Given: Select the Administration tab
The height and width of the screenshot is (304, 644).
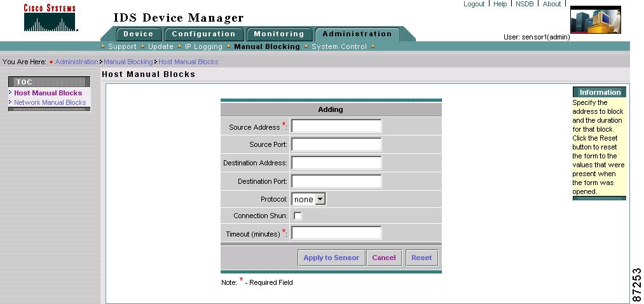Looking at the screenshot, I should click(357, 34).
